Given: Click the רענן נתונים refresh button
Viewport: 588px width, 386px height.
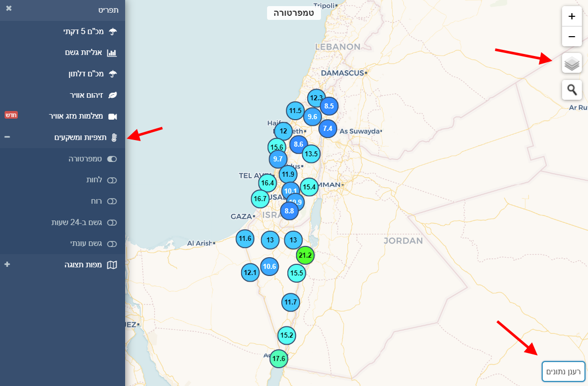Looking at the screenshot, I should point(564,371).
